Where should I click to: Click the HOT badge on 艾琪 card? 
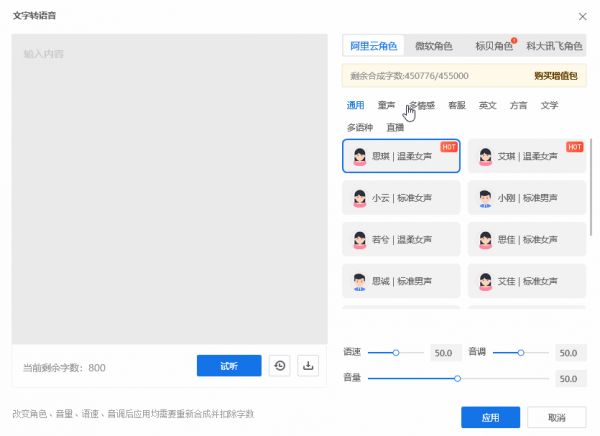pos(575,147)
